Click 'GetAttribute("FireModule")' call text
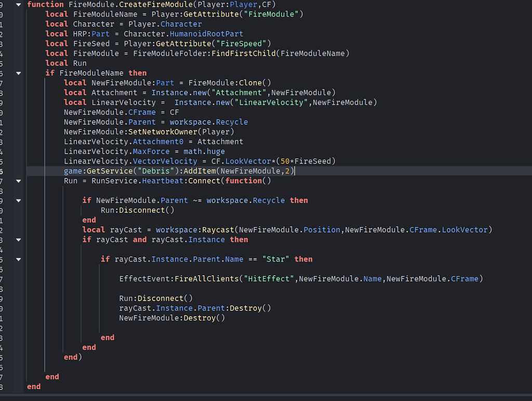532x401 pixels. (x=243, y=14)
